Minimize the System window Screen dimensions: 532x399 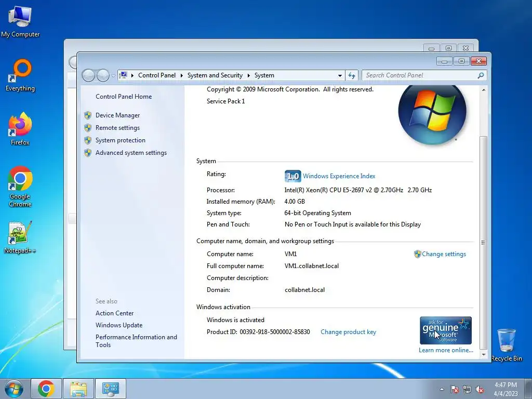point(445,61)
